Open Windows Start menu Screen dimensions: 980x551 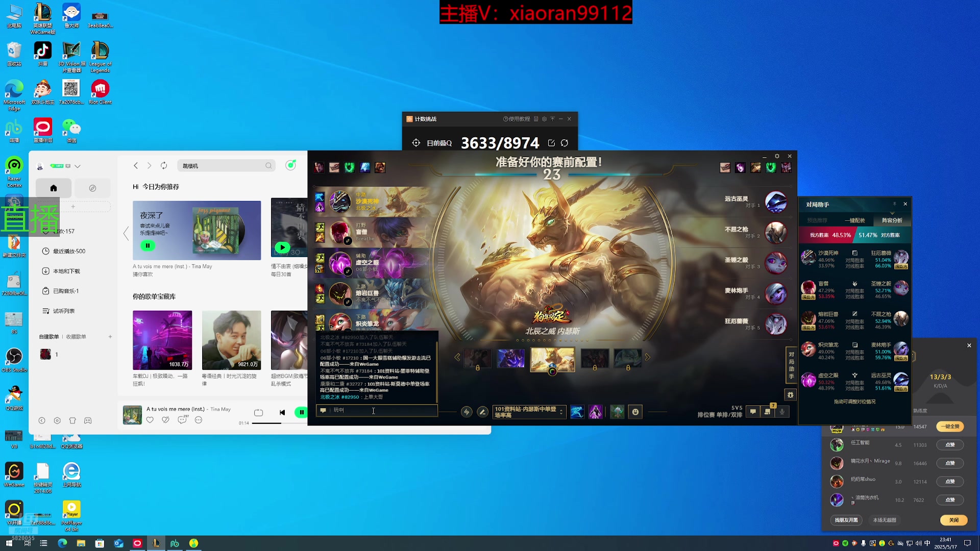tap(9, 543)
